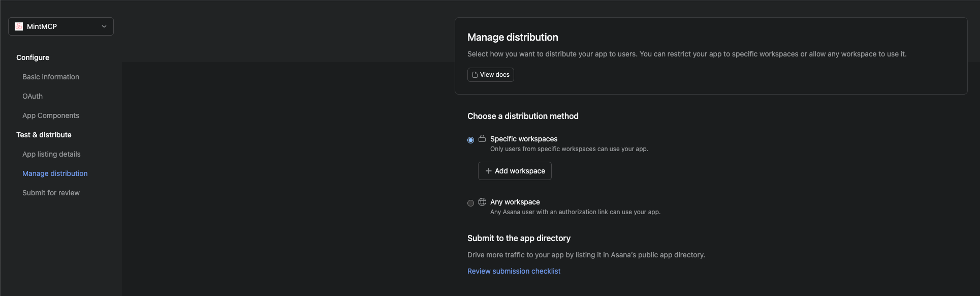Click the lock icon beside Specific workspaces
The image size is (980, 296).
pyautogui.click(x=482, y=138)
